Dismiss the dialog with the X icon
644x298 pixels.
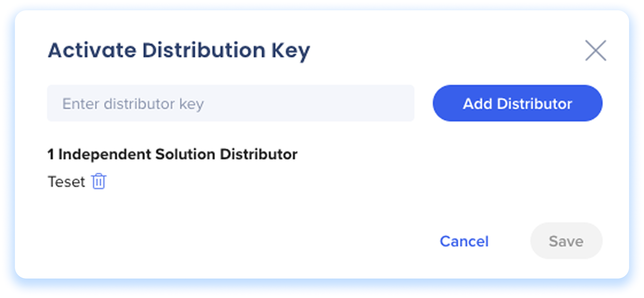pos(595,50)
